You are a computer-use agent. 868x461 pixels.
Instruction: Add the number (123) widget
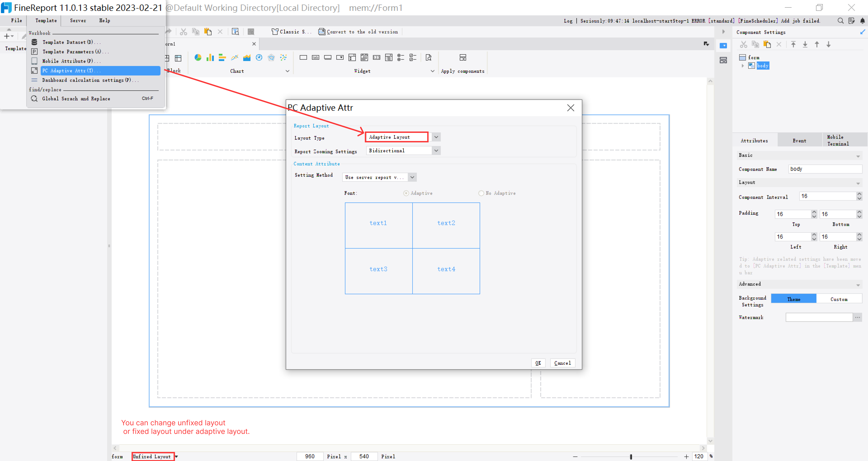pyautogui.click(x=376, y=57)
